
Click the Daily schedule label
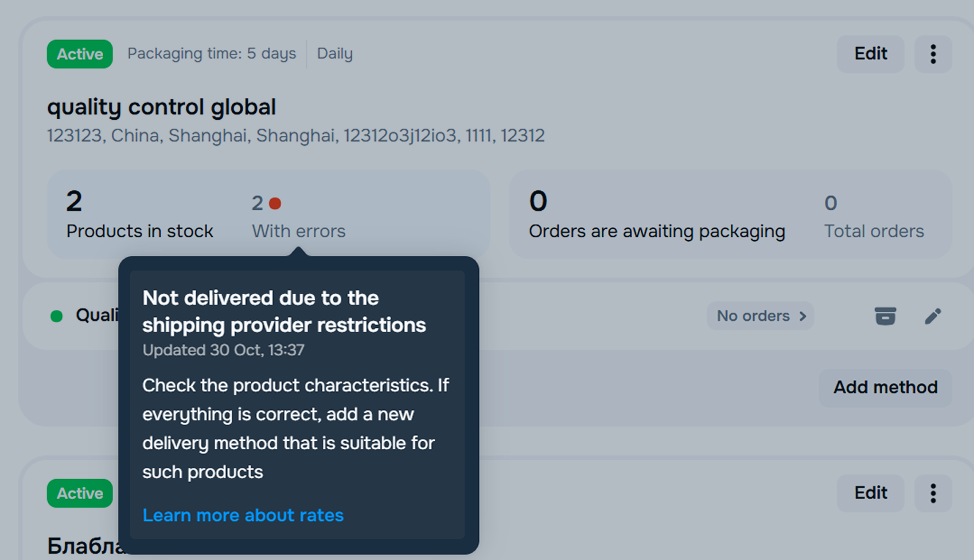click(335, 54)
